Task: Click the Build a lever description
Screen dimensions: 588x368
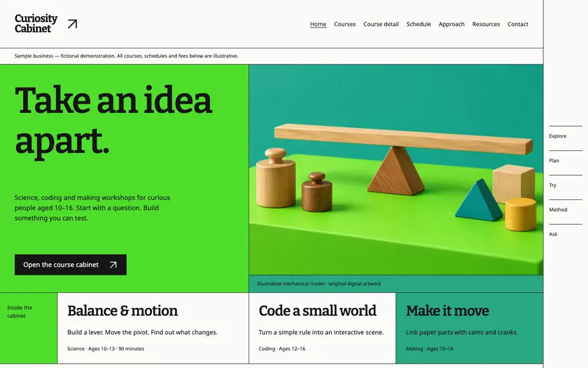Action: (x=143, y=332)
